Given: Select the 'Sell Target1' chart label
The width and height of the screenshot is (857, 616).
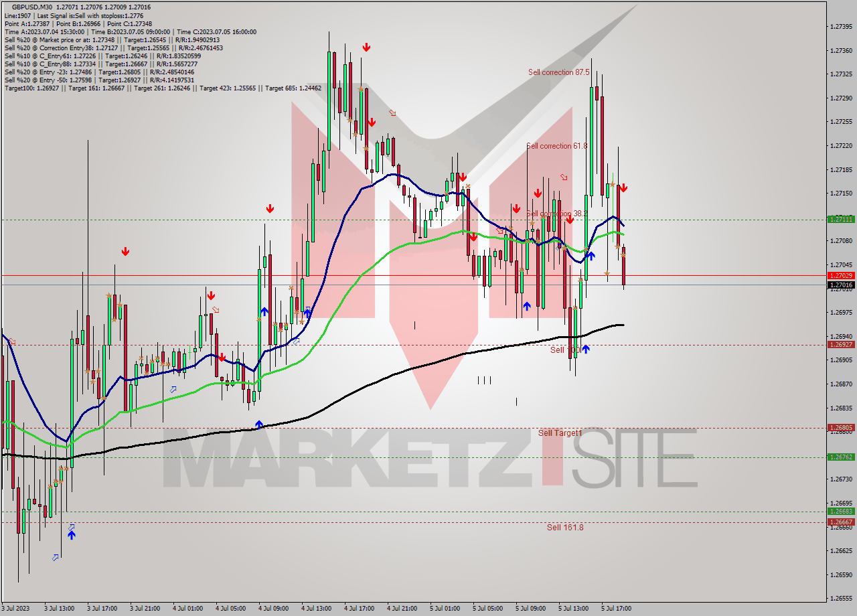Looking at the screenshot, I should [x=560, y=433].
